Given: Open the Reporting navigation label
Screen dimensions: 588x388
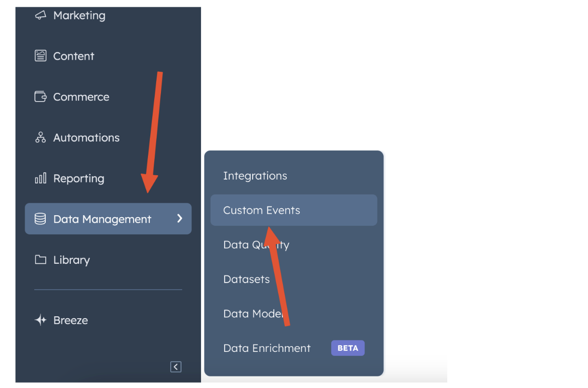Looking at the screenshot, I should (79, 179).
